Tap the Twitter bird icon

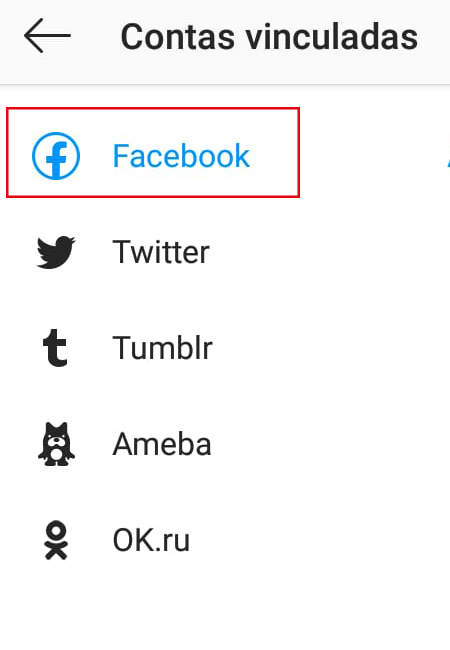point(56,252)
